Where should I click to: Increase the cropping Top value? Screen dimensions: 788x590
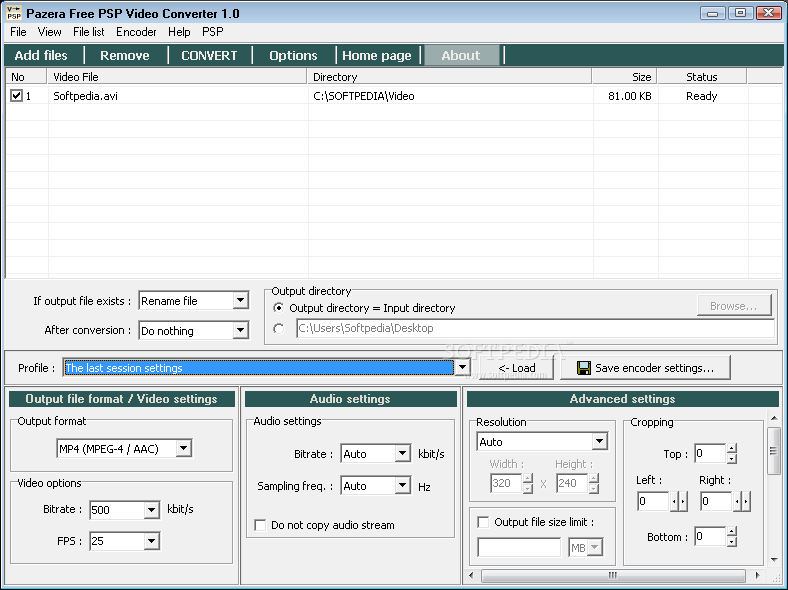(x=732, y=449)
